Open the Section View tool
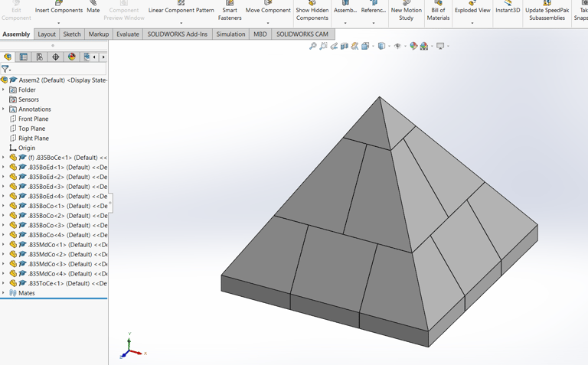Image resolution: width=588 pixels, height=365 pixels. 345,46
